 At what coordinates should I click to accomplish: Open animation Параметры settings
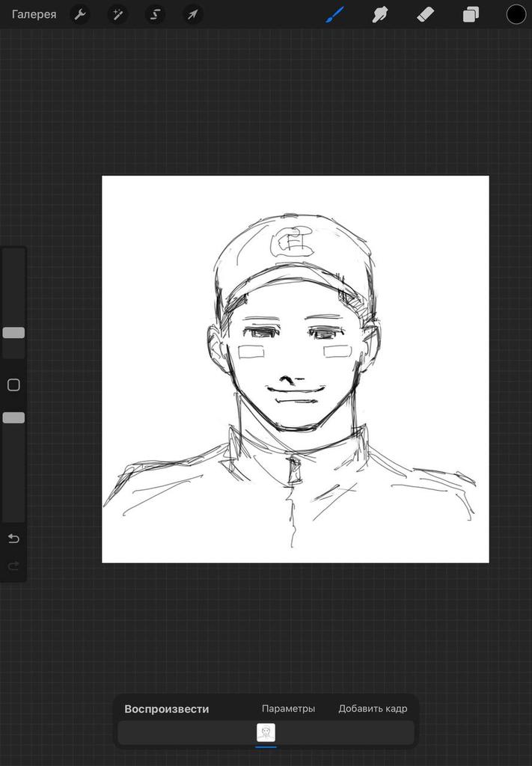click(288, 708)
